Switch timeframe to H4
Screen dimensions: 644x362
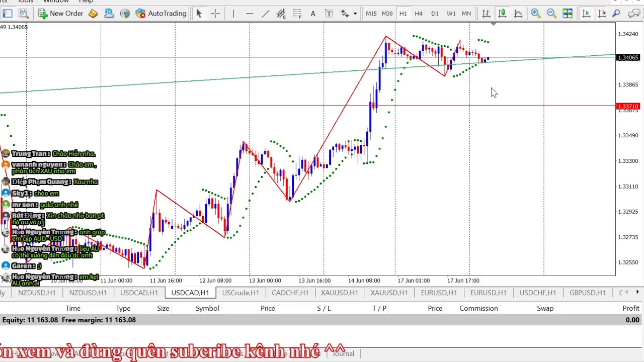(x=419, y=14)
